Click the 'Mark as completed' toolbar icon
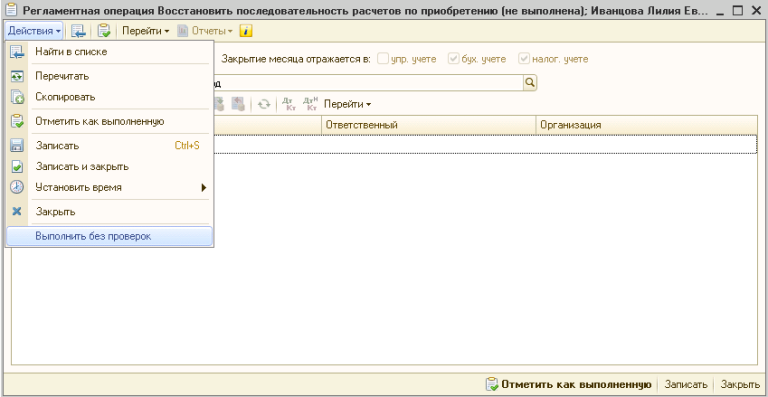The width and height of the screenshot is (768, 397). 104,31
